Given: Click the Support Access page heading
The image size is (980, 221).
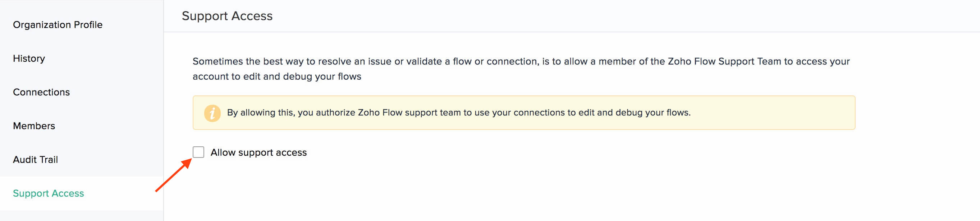Looking at the screenshot, I should tap(227, 15).
